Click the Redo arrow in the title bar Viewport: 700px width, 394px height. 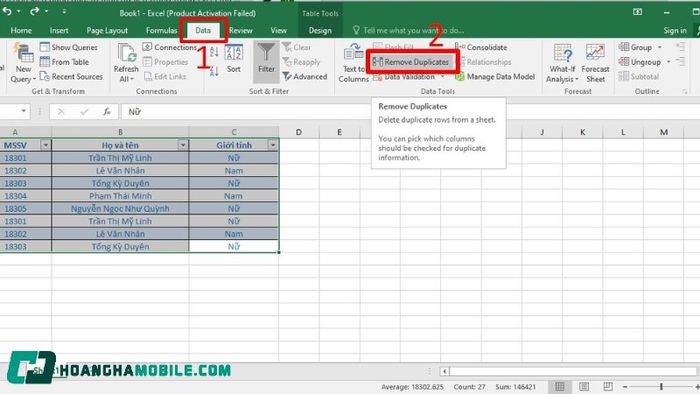click(x=34, y=12)
